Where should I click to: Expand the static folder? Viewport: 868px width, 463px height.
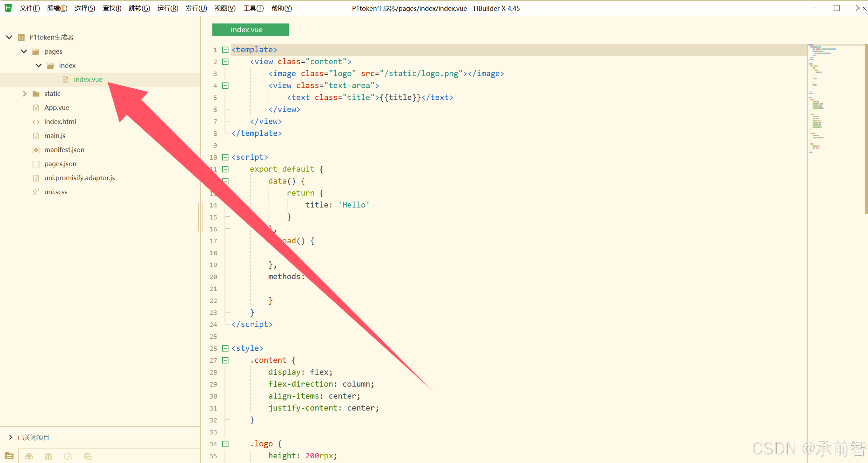pos(25,94)
